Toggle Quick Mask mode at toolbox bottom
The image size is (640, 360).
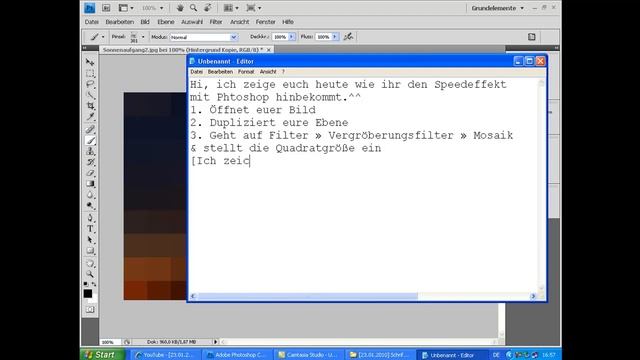pyautogui.click(x=90, y=310)
